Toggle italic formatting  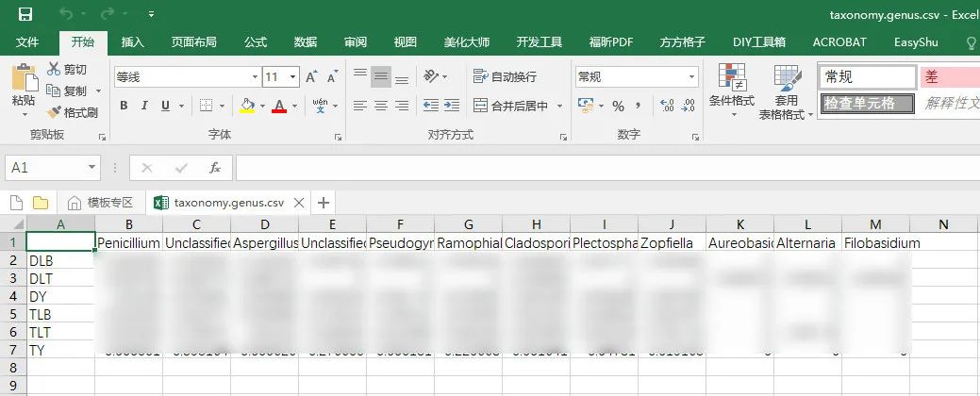[x=144, y=106]
